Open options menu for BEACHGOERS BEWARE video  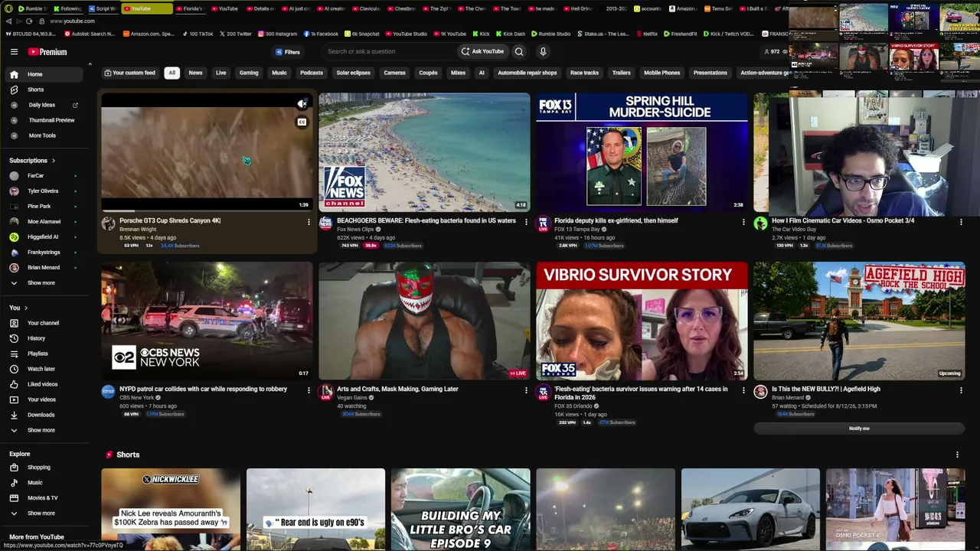coord(526,222)
